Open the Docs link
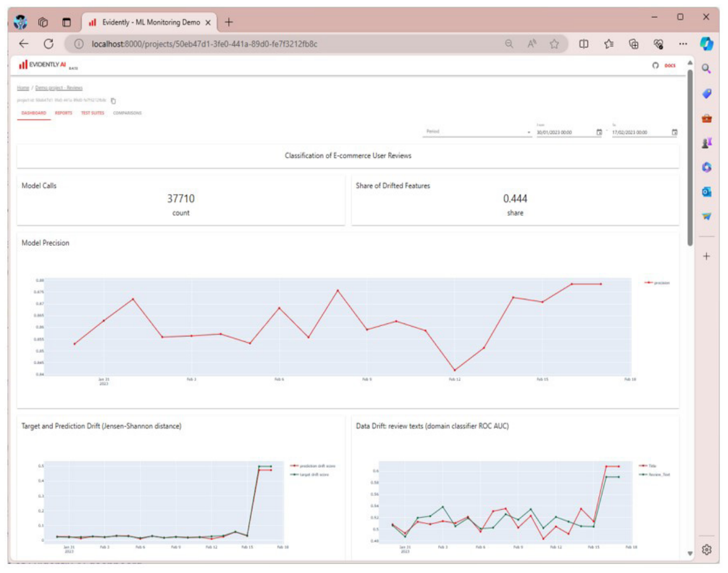 (x=670, y=65)
